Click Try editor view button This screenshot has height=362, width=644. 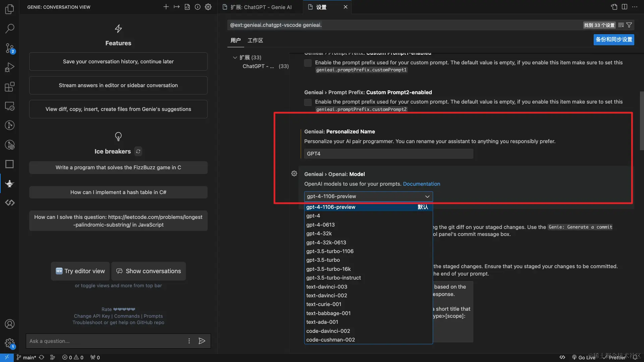[x=80, y=271]
